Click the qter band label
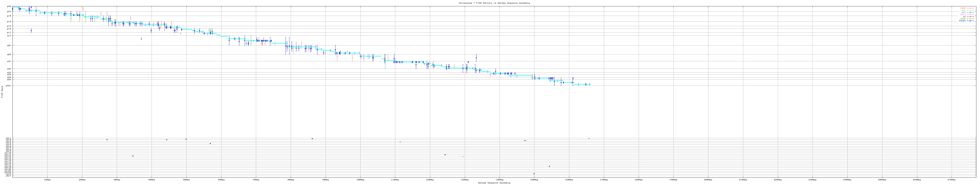 click(x=9, y=86)
